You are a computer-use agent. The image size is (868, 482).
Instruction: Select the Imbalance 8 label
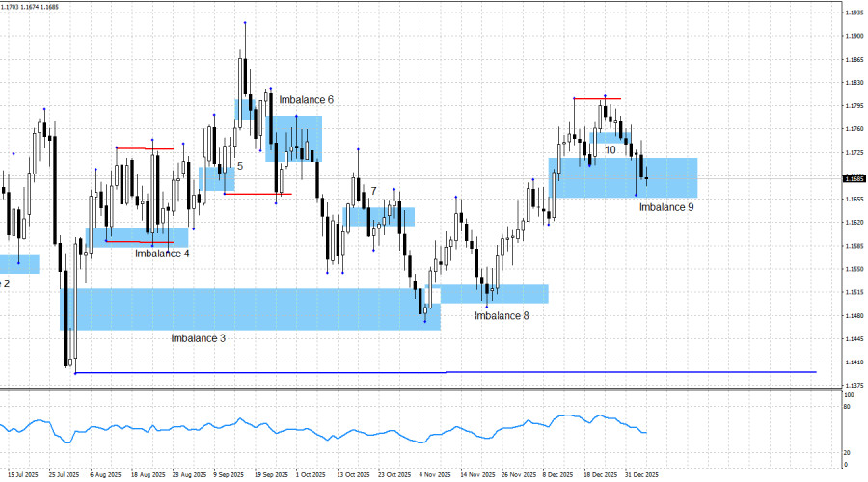pos(501,315)
